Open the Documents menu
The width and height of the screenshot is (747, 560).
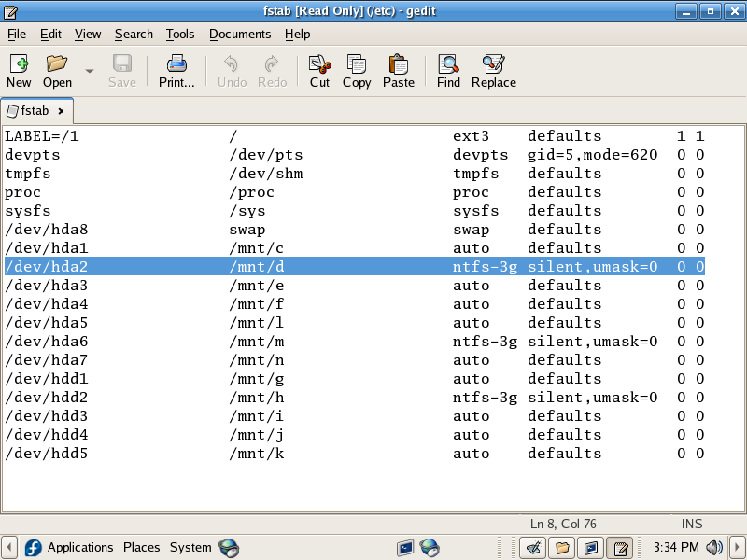pos(240,34)
